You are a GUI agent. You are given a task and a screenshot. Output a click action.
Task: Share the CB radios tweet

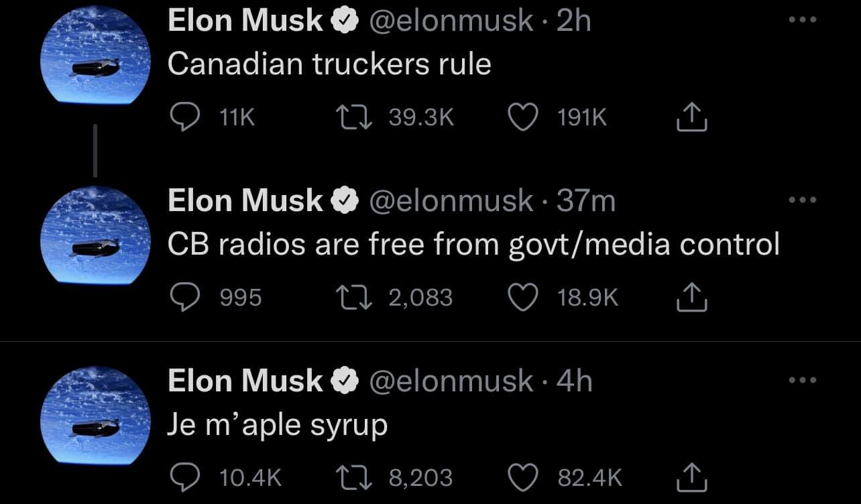tap(693, 298)
